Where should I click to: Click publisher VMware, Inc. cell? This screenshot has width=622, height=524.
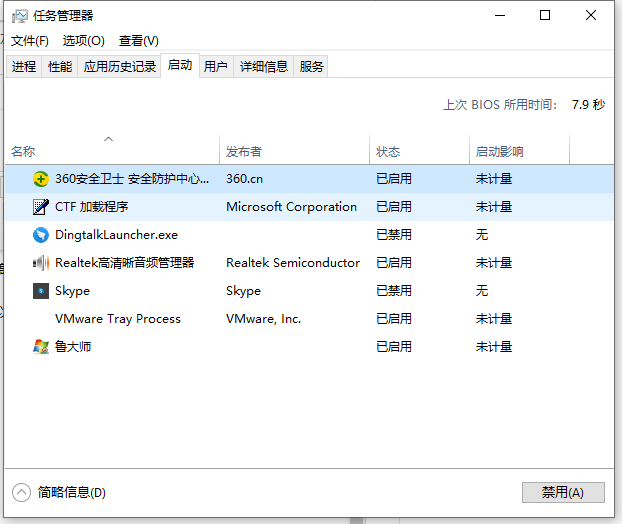[263, 319]
